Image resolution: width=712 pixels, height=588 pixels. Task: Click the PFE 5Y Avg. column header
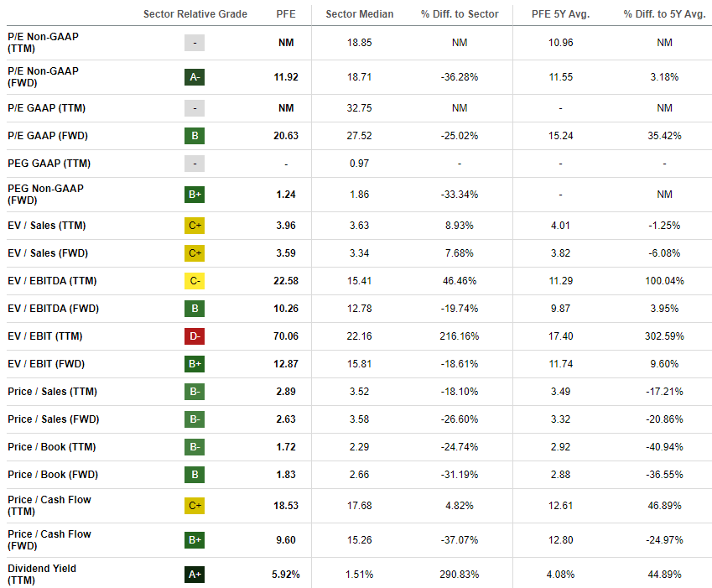click(561, 14)
